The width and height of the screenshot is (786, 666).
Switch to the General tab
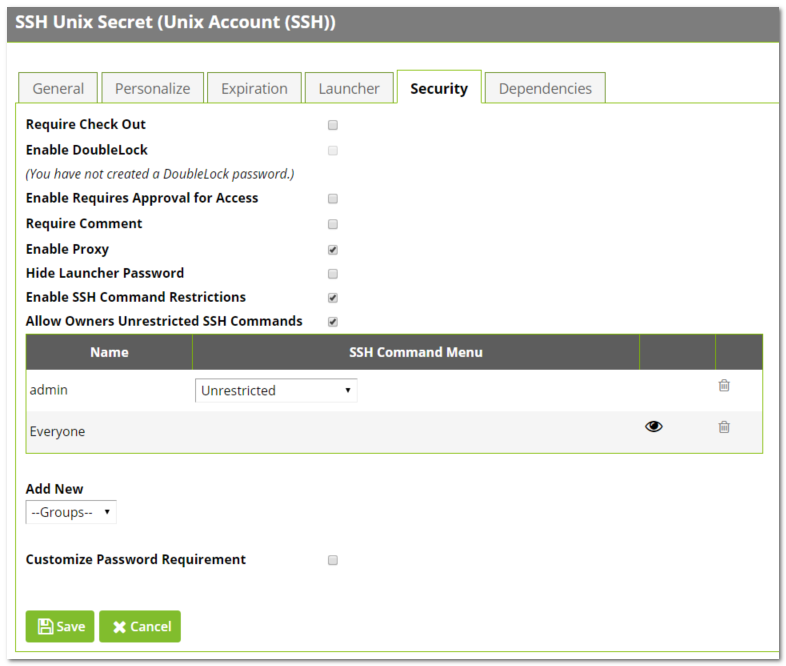coord(58,88)
